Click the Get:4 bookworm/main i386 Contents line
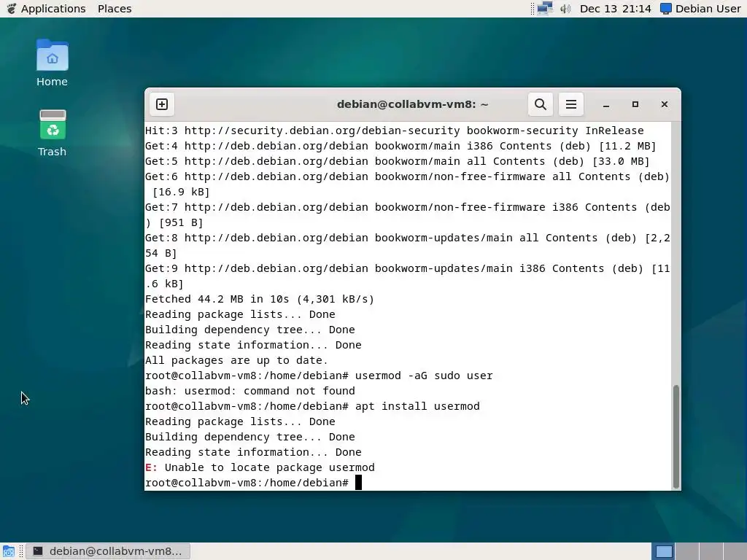 coord(400,146)
